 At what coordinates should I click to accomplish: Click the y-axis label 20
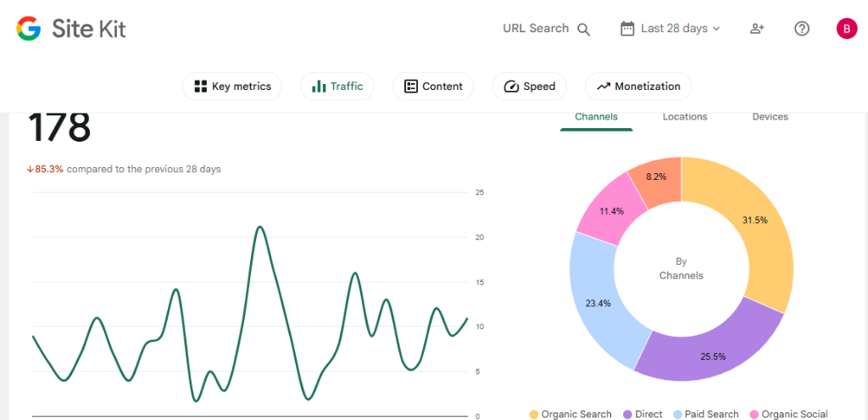480,237
